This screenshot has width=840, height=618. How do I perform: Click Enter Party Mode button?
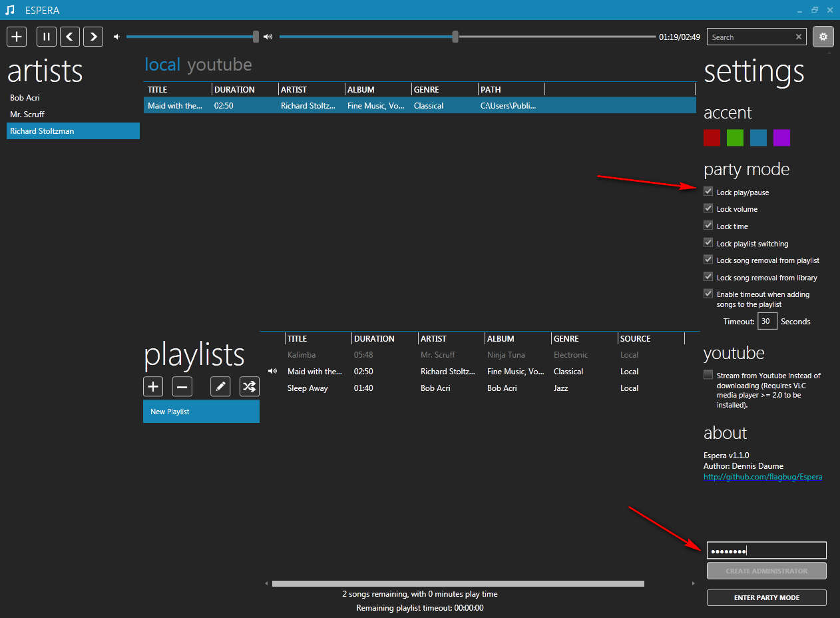766,597
